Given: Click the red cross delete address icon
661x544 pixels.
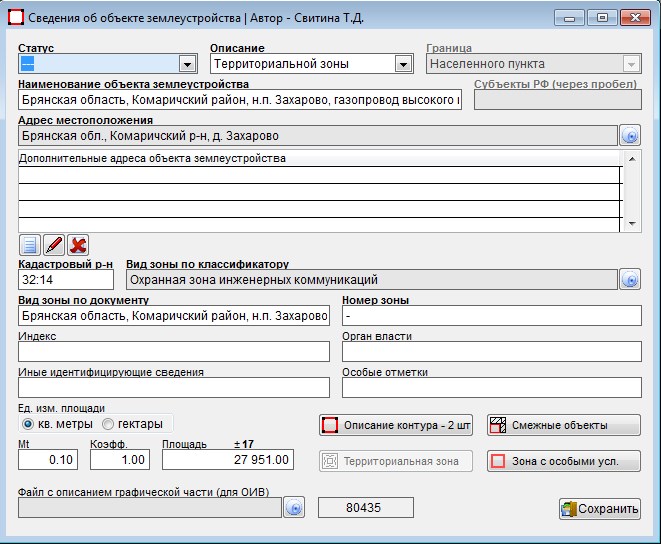Looking at the screenshot, I should [x=78, y=245].
